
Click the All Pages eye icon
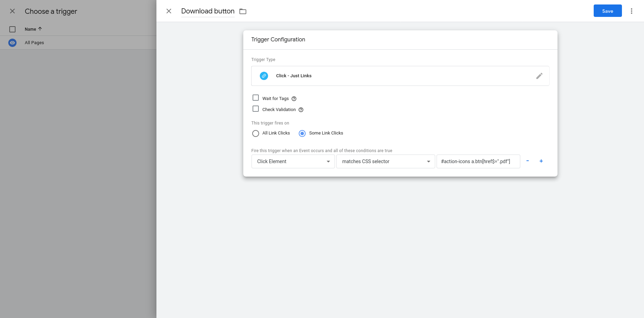pos(12,43)
